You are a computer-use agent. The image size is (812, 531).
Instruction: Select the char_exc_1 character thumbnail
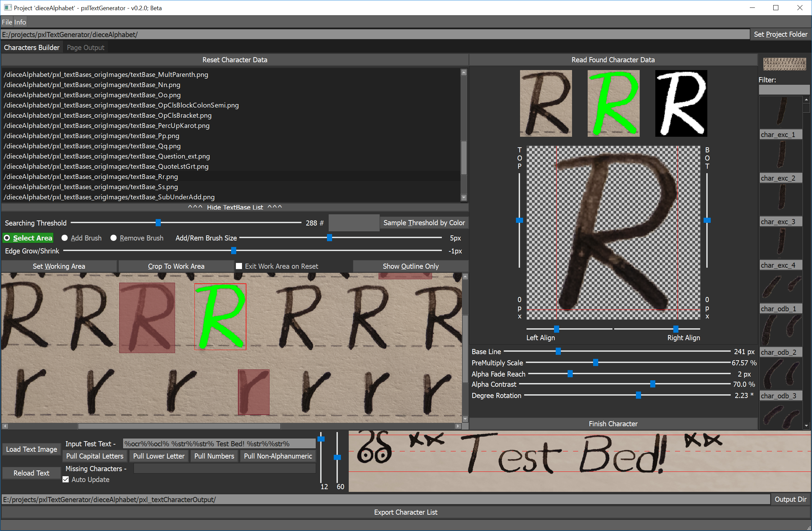[x=781, y=113]
